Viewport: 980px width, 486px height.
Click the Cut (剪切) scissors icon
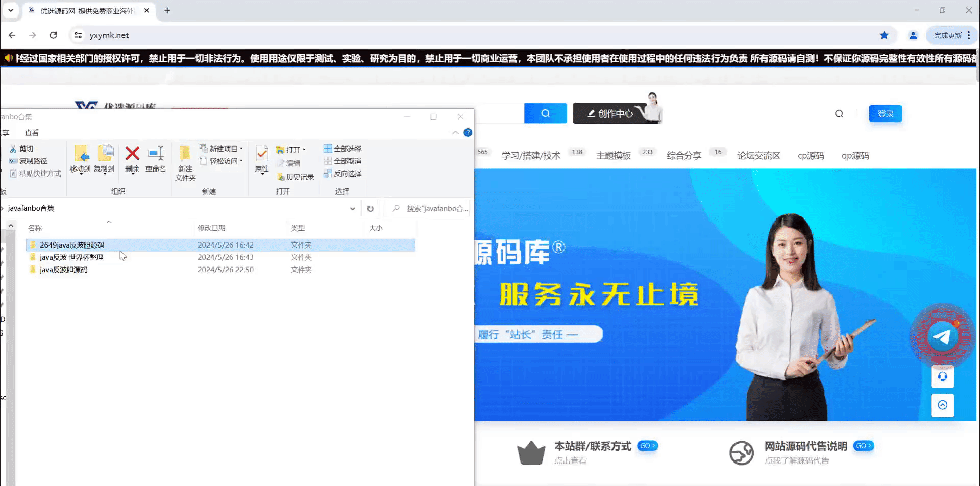tap(13, 149)
